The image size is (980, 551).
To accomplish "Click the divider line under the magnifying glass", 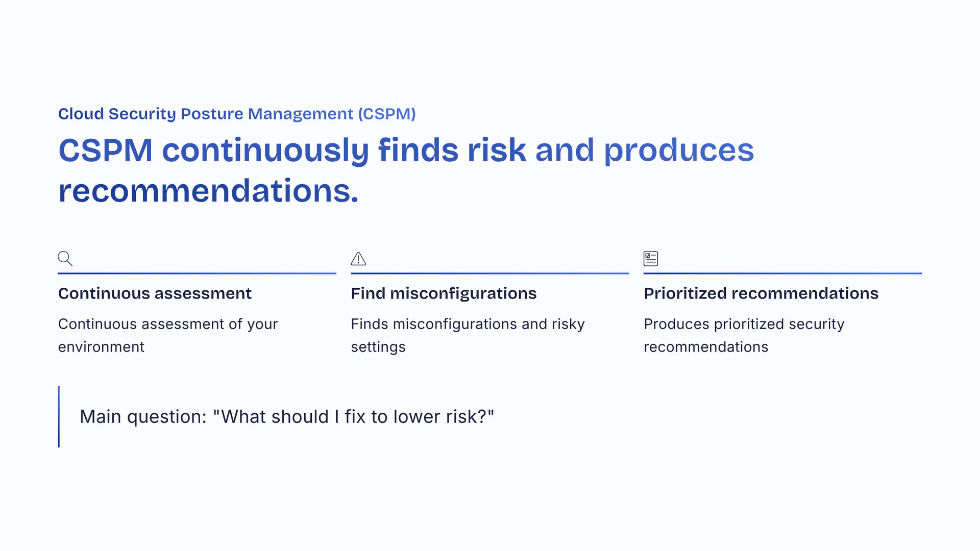I will (197, 273).
